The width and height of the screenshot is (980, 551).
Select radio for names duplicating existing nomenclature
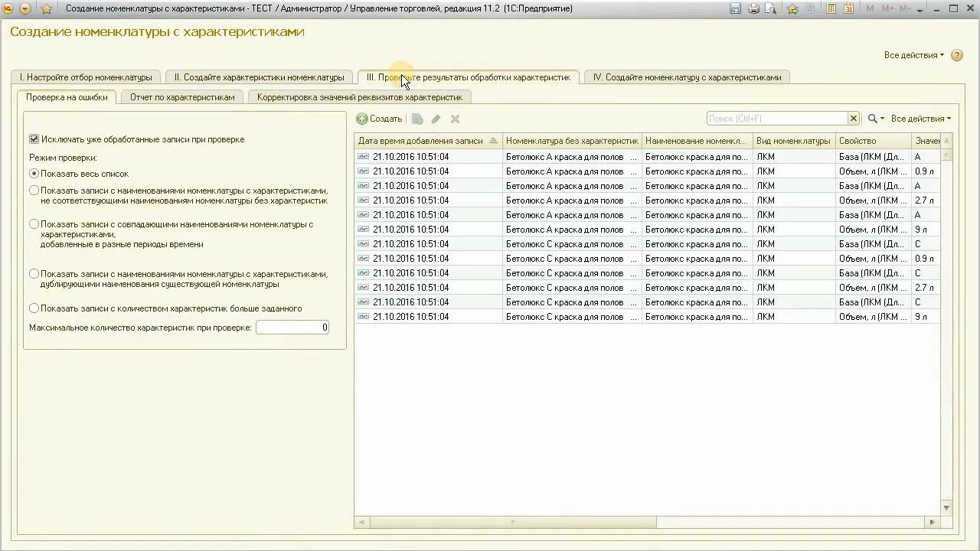pyautogui.click(x=34, y=274)
